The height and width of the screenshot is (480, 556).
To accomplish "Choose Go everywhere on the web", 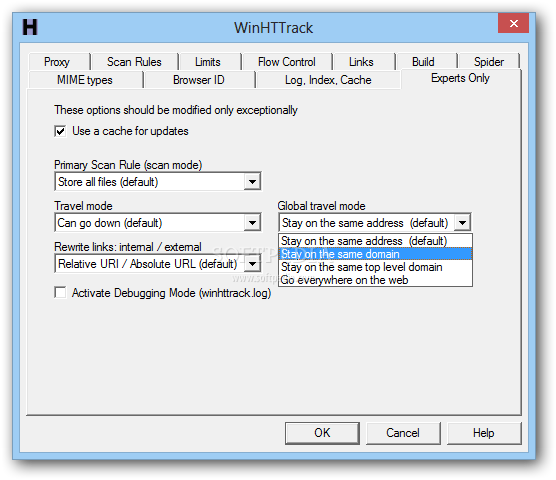I will click(376, 280).
